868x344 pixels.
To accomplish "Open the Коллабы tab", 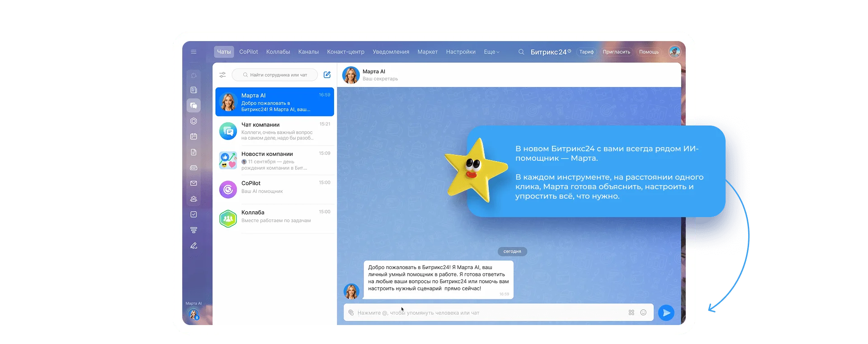I will coord(278,52).
